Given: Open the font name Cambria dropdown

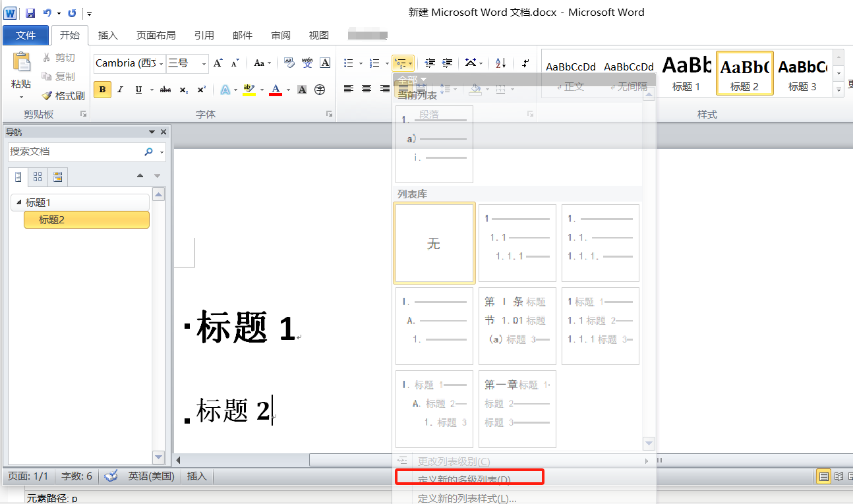Looking at the screenshot, I should 162,63.
